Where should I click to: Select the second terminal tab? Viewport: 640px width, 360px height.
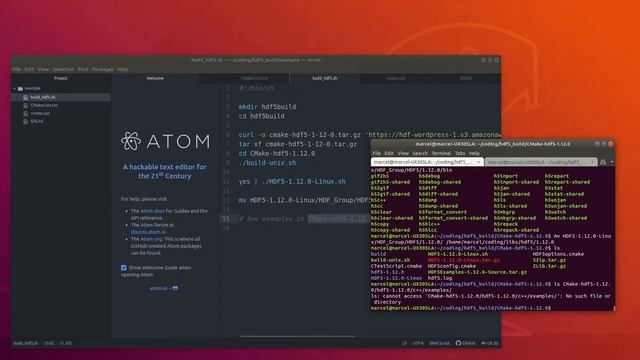pyautogui.click(x=541, y=162)
